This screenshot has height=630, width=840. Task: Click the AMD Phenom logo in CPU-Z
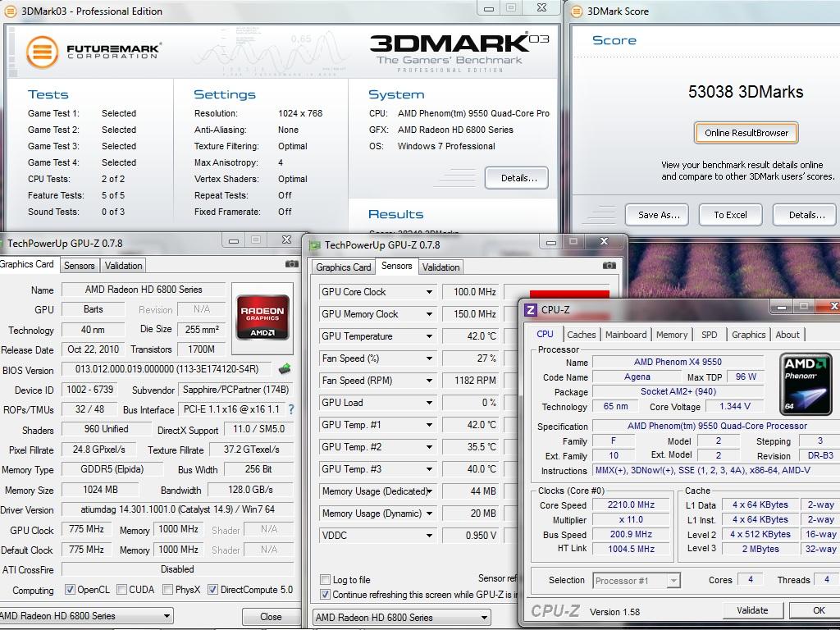pyautogui.click(x=806, y=384)
